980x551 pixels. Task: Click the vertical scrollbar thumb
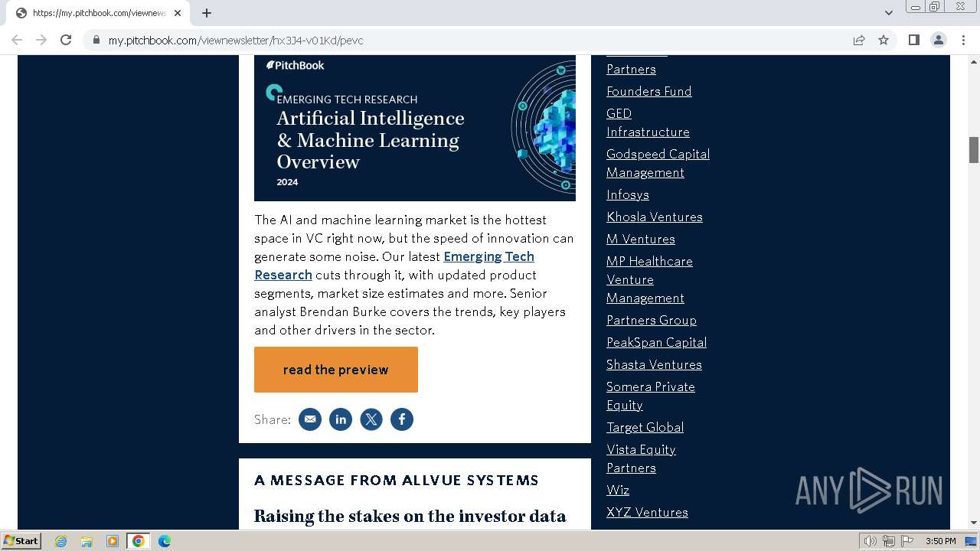pos(974,149)
